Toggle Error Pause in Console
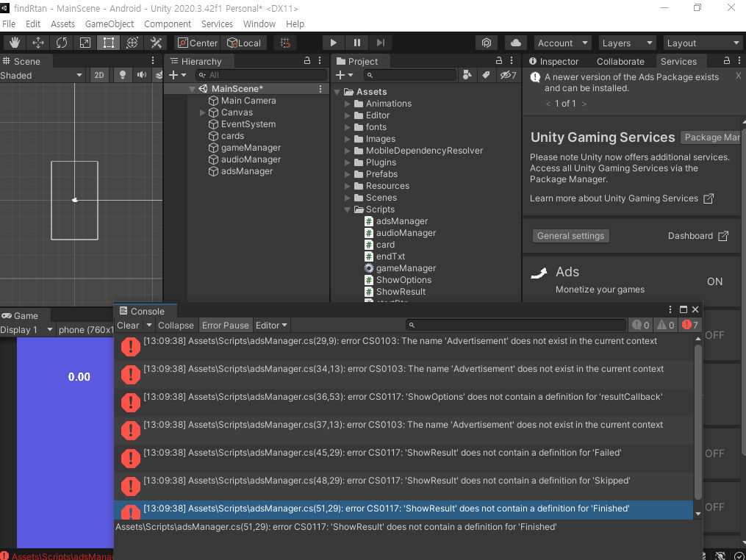This screenshot has height=560, width=746. click(226, 326)
